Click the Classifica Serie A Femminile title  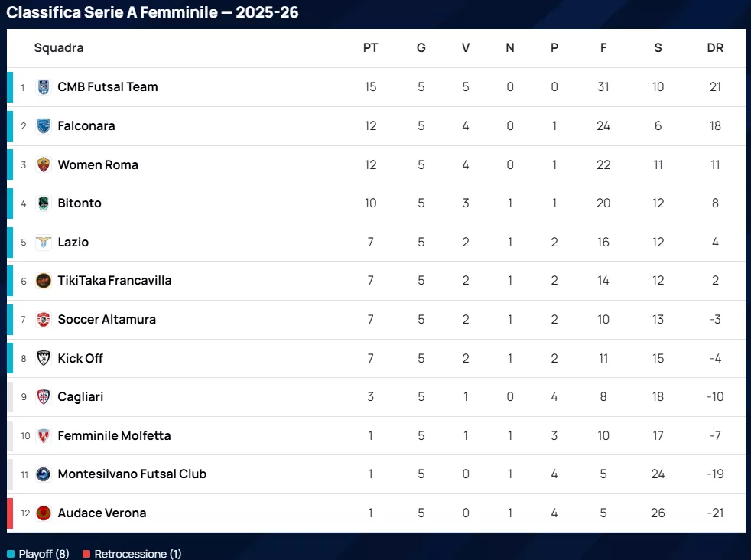tap(153, 12)
